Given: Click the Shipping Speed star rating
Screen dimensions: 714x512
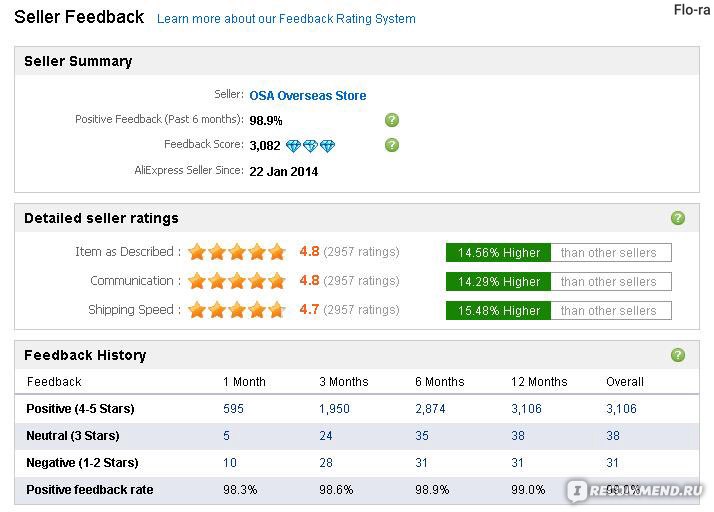Looking at the screenshot, I should pyautogui.click(x=237, y=310).
